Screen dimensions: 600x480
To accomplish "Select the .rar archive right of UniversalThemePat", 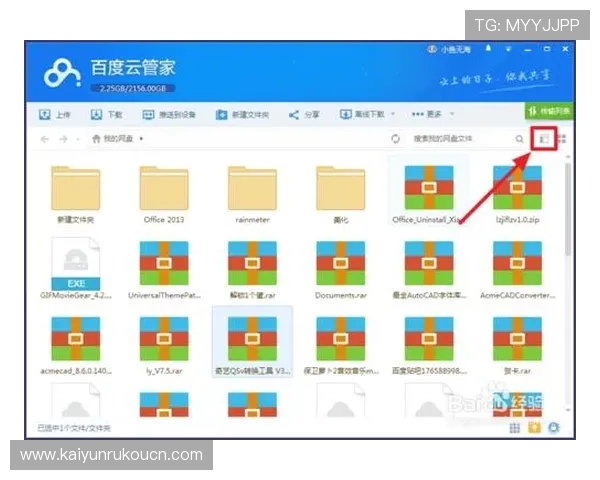I will click(252, 270).
